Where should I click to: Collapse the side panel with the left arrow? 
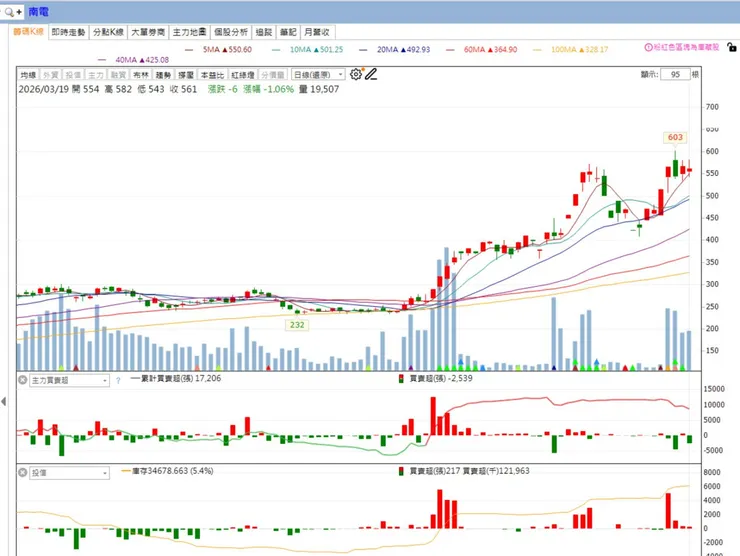4,401
